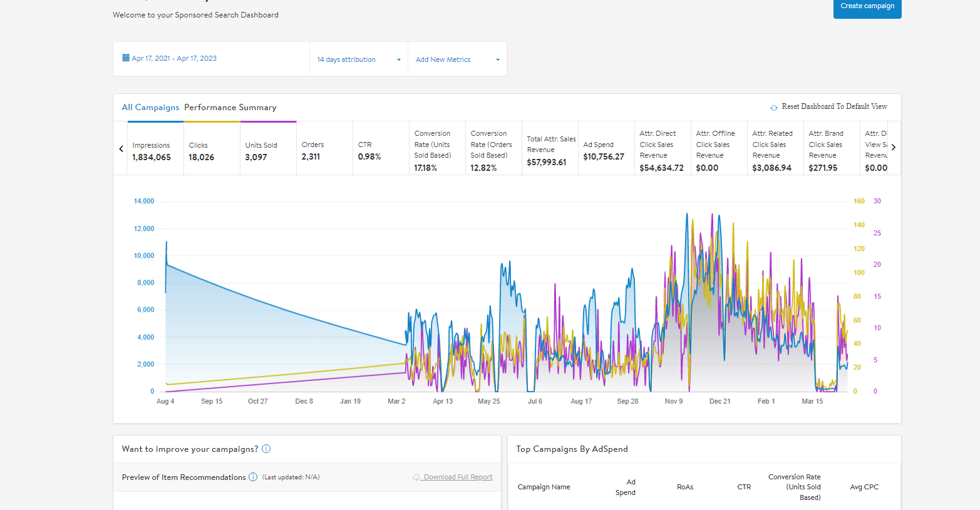Click the calendar icon in date range
The height and width of the screenshot is (510, 980).
126,58
